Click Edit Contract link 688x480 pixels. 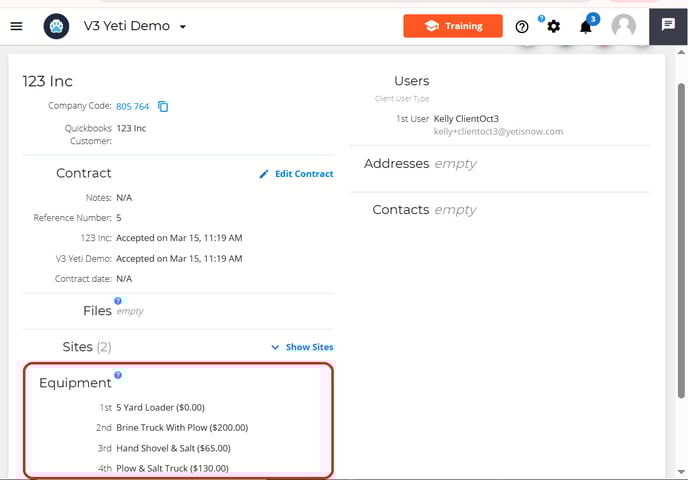tap(304, 174)
